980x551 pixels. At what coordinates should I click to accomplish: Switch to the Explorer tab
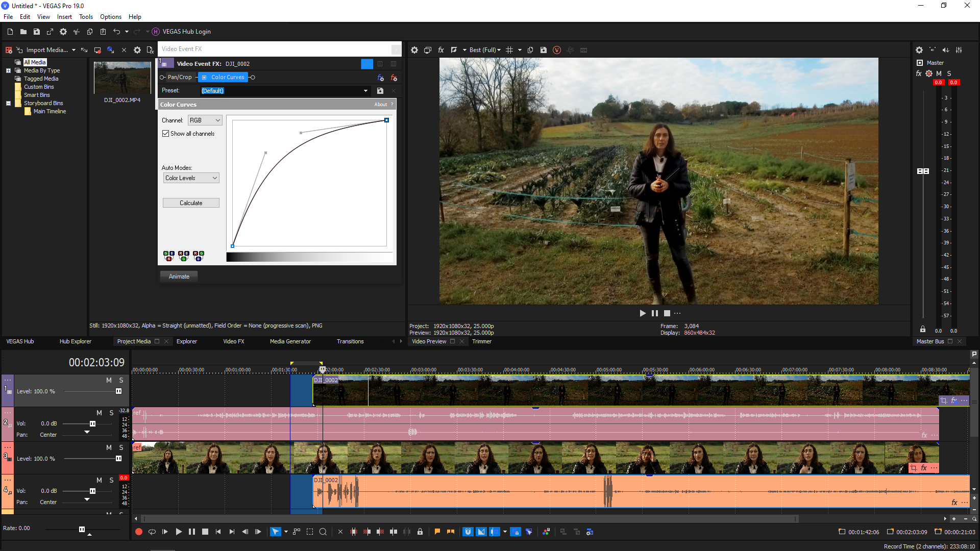(187, 341)
